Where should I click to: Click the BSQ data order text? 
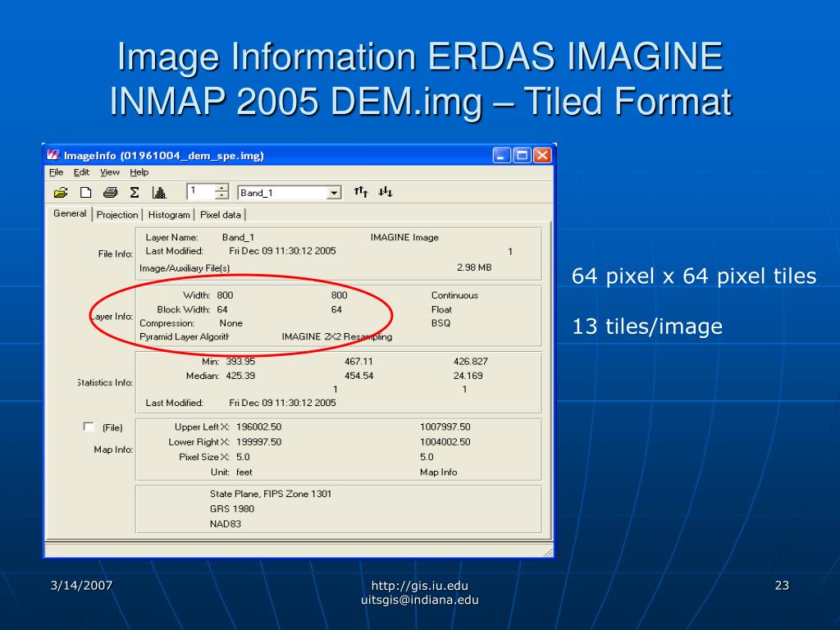(x=441, y=323)
